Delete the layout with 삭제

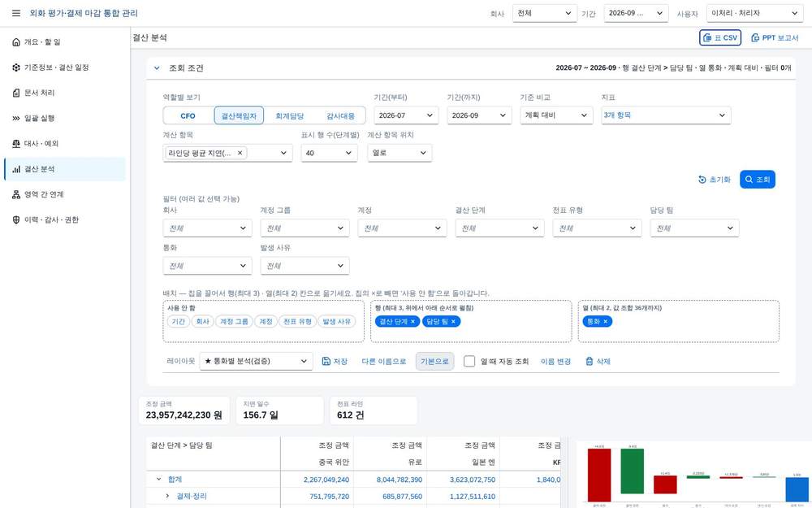click(598, 362)
